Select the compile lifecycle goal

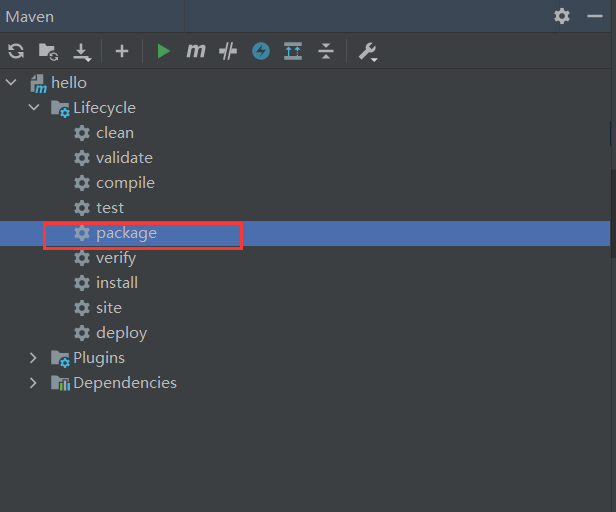tap(125, 183)
